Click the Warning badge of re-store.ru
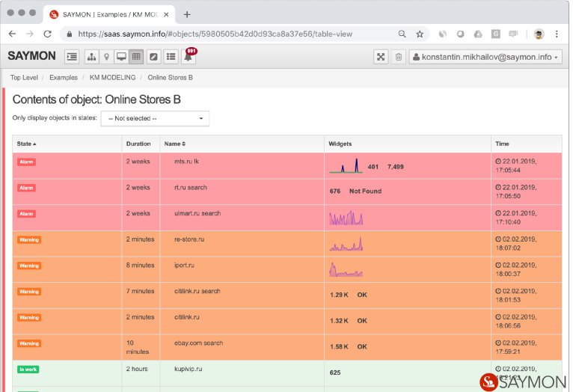The image size is (573, 392). pos(29,240)
